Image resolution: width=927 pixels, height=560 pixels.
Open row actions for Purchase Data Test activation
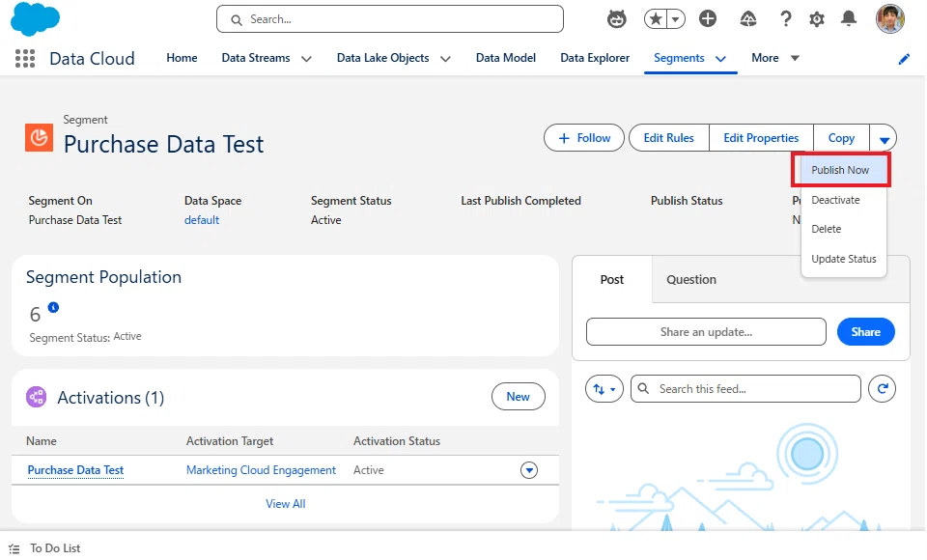point(528,470)
